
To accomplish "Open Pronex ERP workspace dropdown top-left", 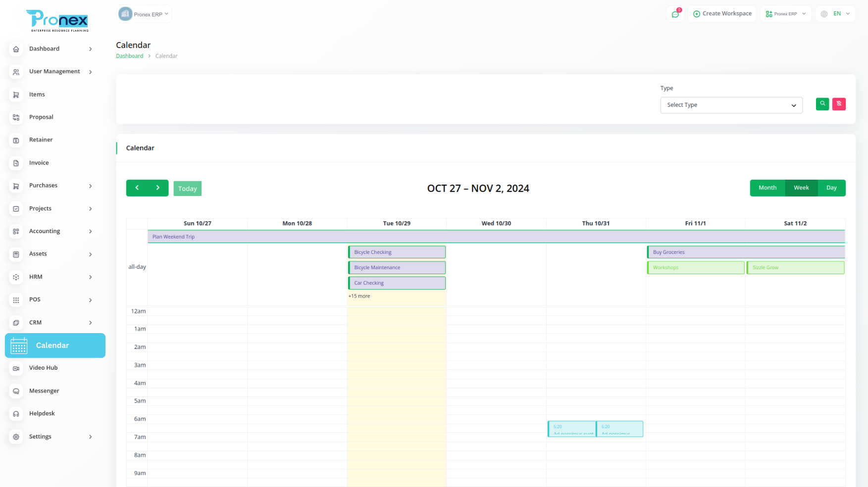I will click(x=144, y=14).
